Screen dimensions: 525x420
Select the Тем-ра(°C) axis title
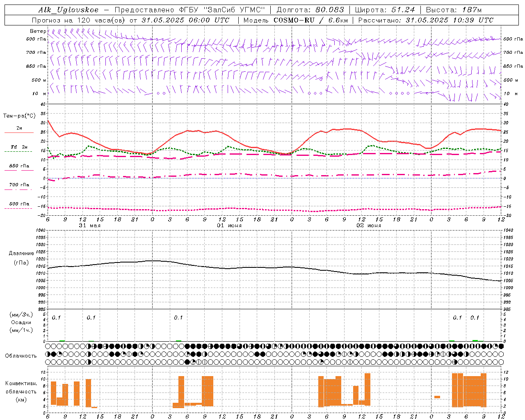19,116
